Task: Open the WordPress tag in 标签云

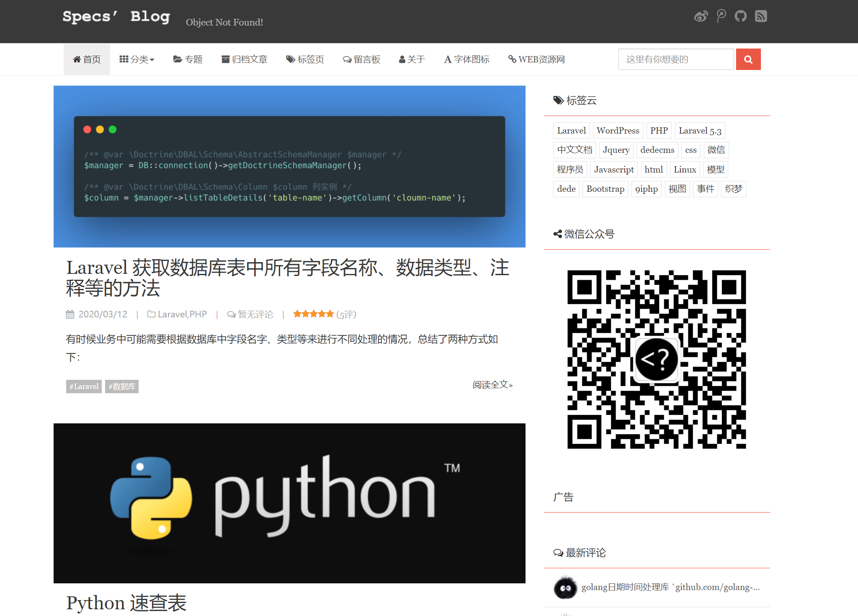Action: [618, 130]
